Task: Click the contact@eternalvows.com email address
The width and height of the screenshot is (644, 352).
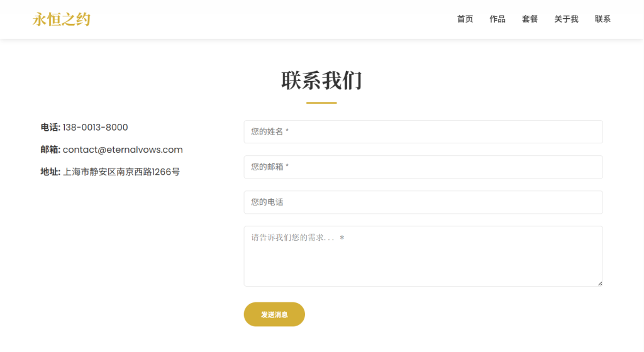Action: pyautogui.click(x=123, y=150)
